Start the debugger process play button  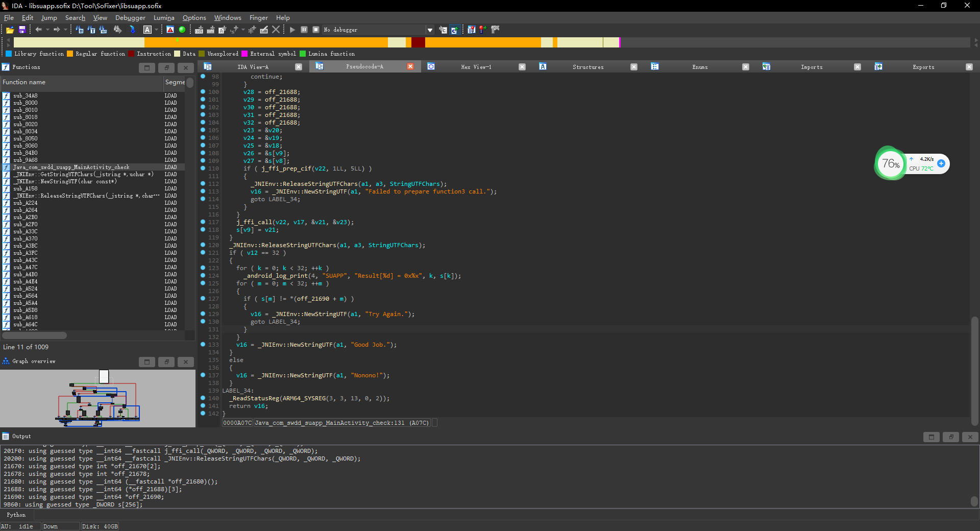(292, 30)
